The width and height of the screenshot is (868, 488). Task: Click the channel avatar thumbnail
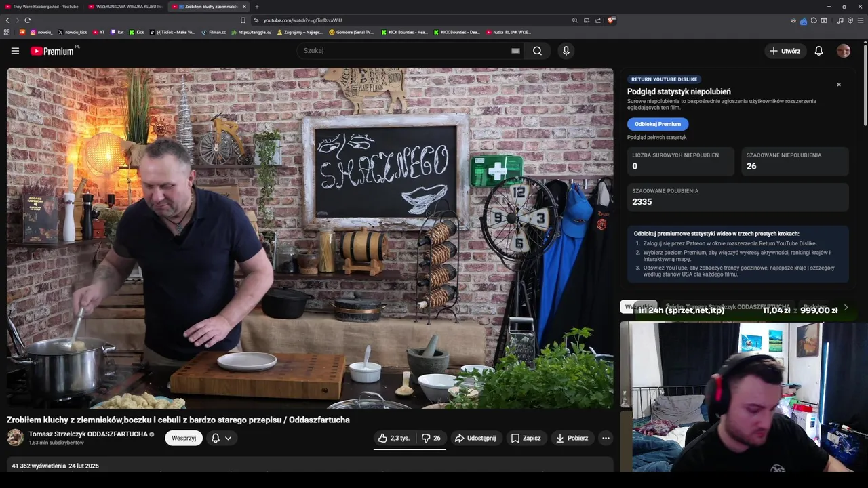pos(15,438)
